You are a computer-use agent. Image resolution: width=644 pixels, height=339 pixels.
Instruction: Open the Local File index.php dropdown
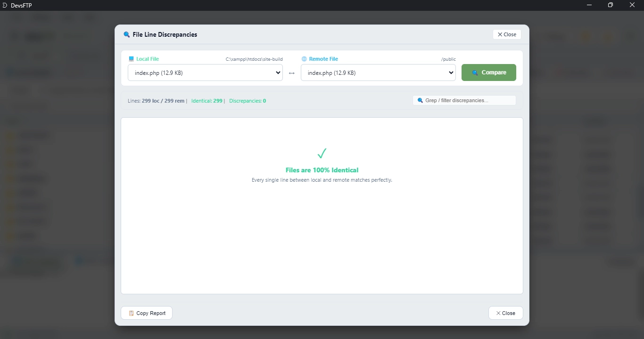coord(205,73)
